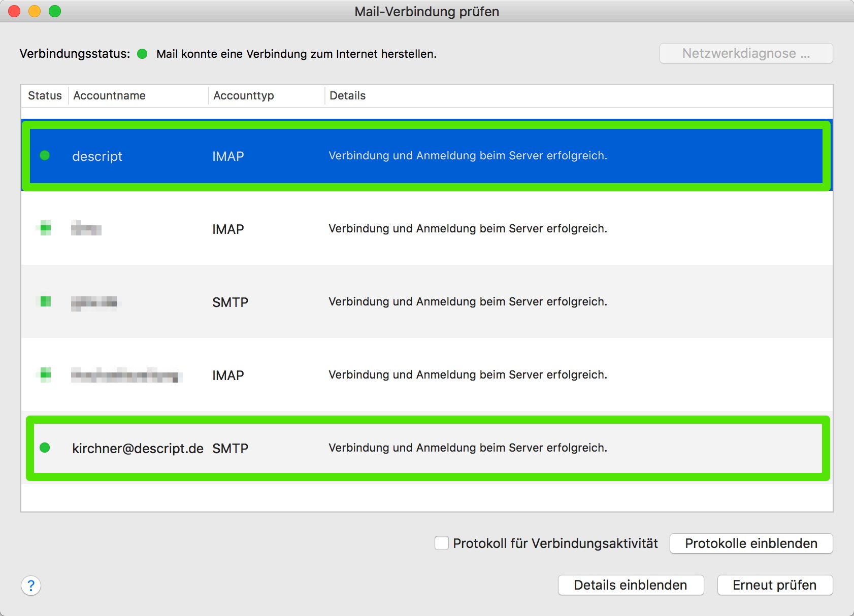Close the Mail-Verbindung prüfen window

(x=14, y=11)
